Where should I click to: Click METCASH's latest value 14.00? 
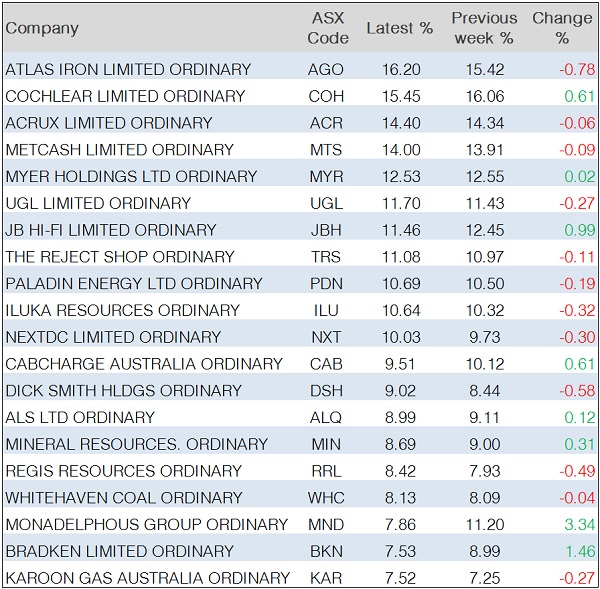[402, 150]
